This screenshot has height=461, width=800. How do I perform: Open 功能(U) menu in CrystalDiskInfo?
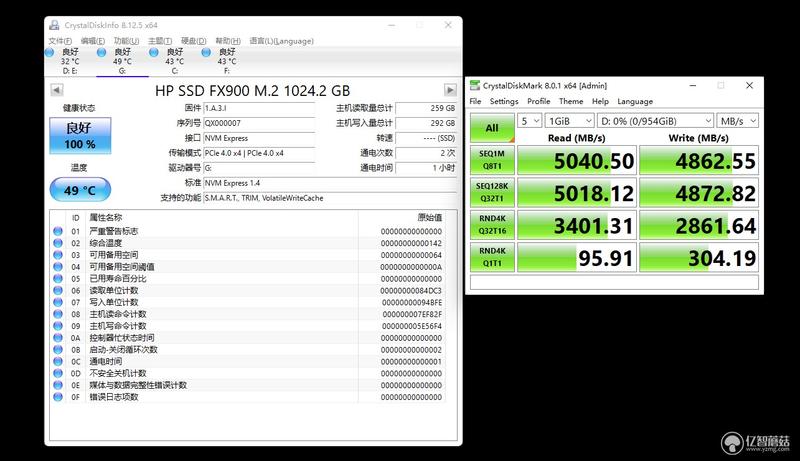pos(126,41)
